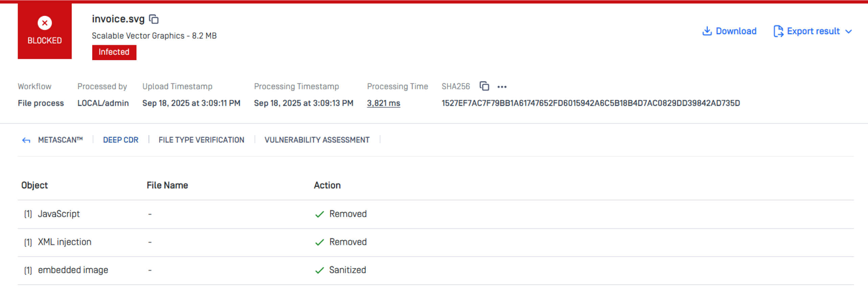Screen dimensions: 868x303
Task: Click the Download arrow icon
Action: tap(707, 31)
